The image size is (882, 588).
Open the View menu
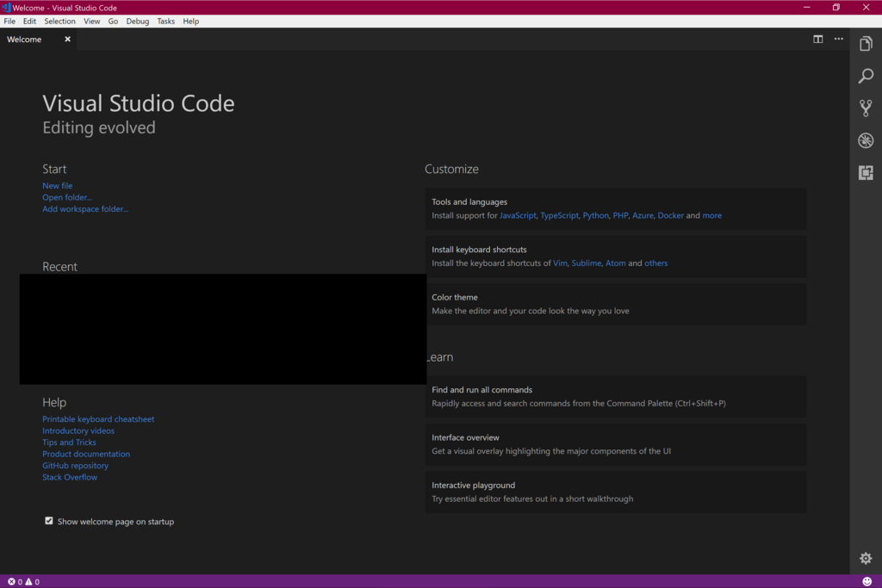point(91,21)
